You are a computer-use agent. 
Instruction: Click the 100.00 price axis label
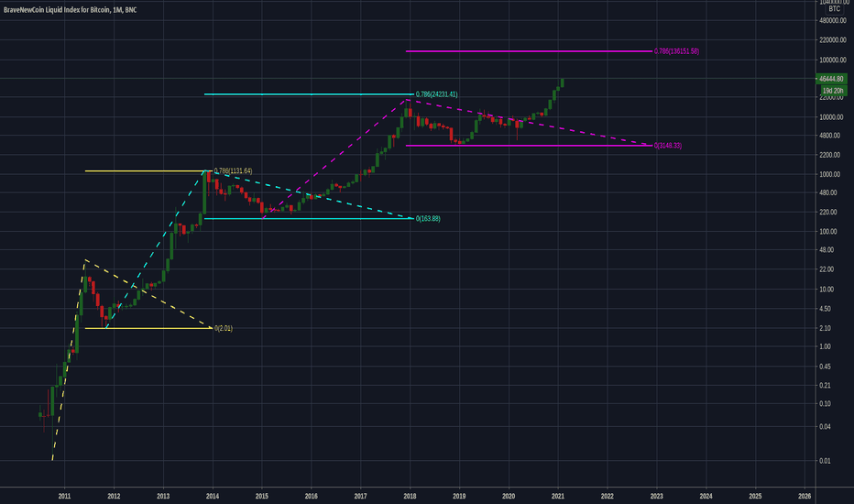pyautogui.click(x=828, y=232)
